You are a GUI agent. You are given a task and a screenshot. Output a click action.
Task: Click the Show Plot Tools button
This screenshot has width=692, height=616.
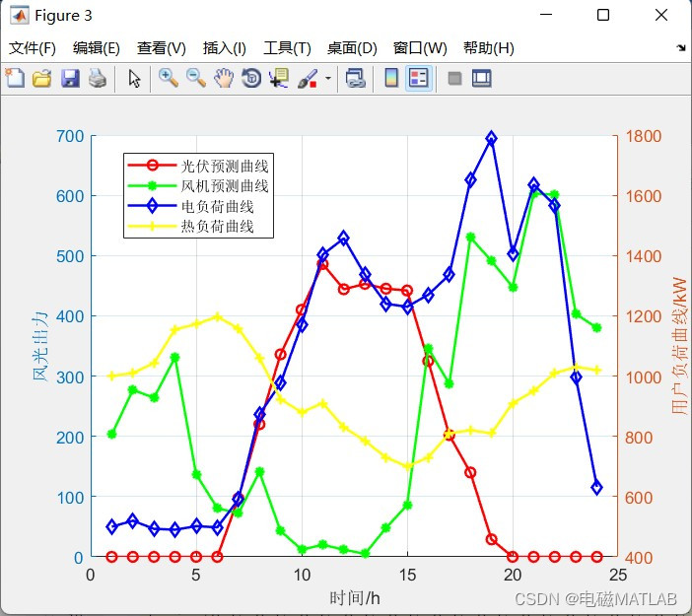(x=481, y=79)
